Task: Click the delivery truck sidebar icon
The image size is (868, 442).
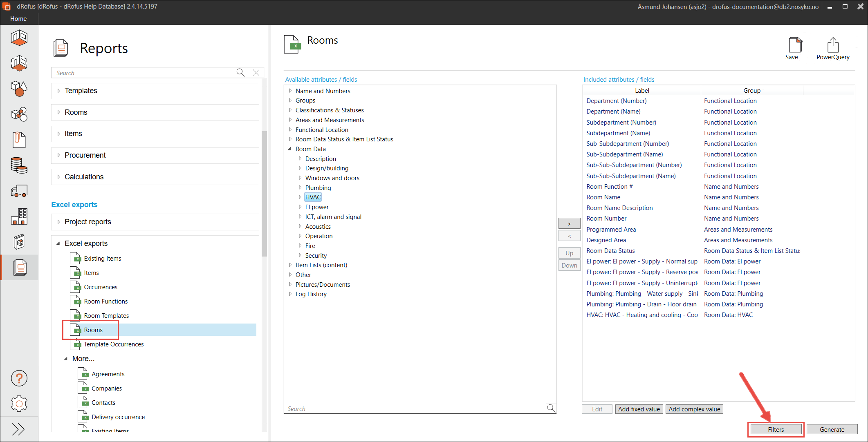Action: click(19, 191)
